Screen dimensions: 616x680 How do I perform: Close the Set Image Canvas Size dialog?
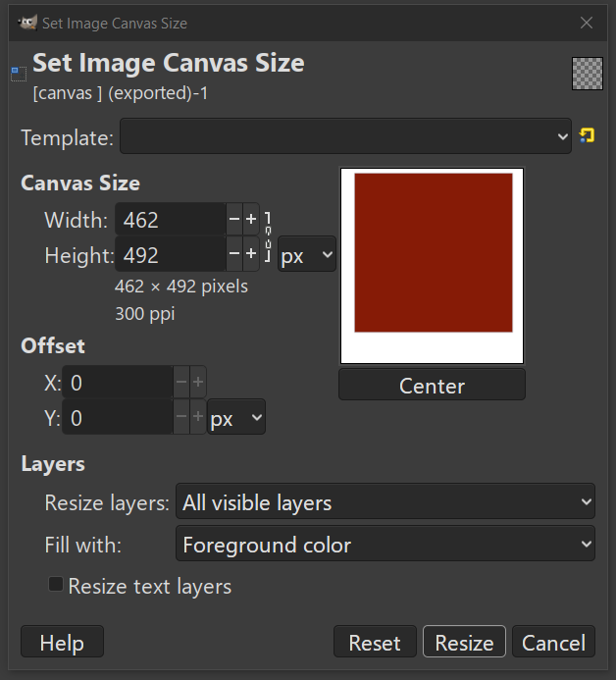(587, 23)
